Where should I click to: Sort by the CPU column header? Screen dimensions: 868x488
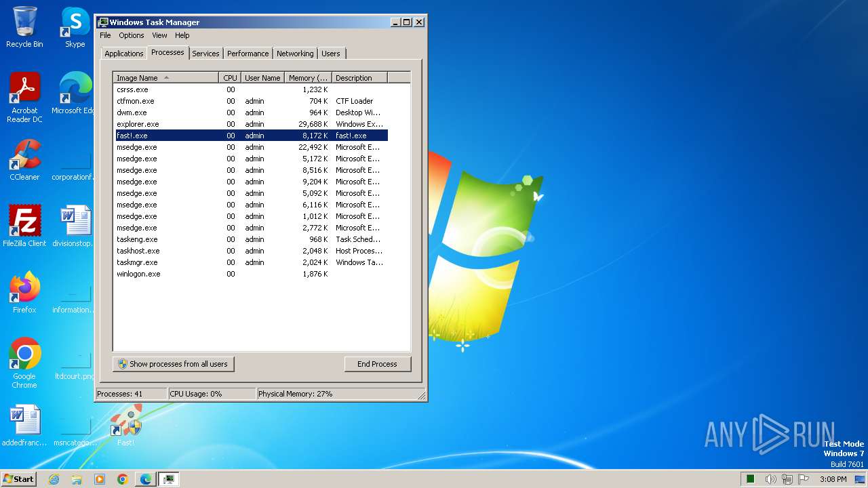pos(231,77)
